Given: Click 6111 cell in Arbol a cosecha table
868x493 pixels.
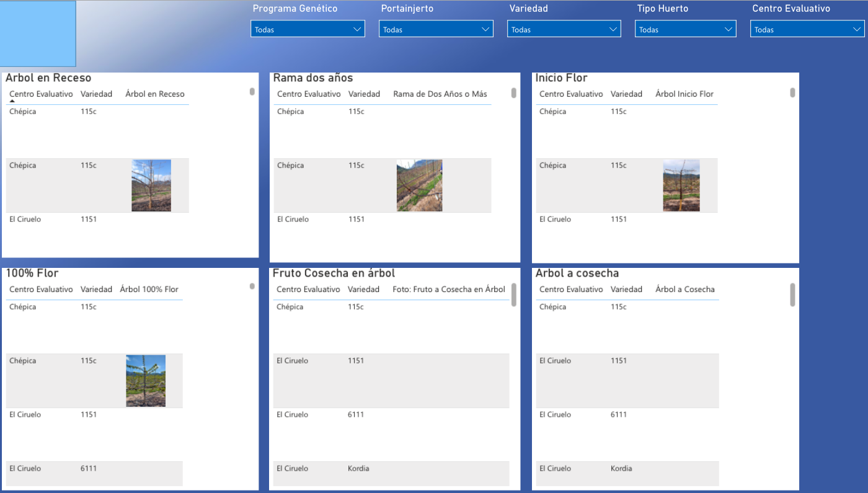Looking at the screenshot, I should (x=619, y=415).
